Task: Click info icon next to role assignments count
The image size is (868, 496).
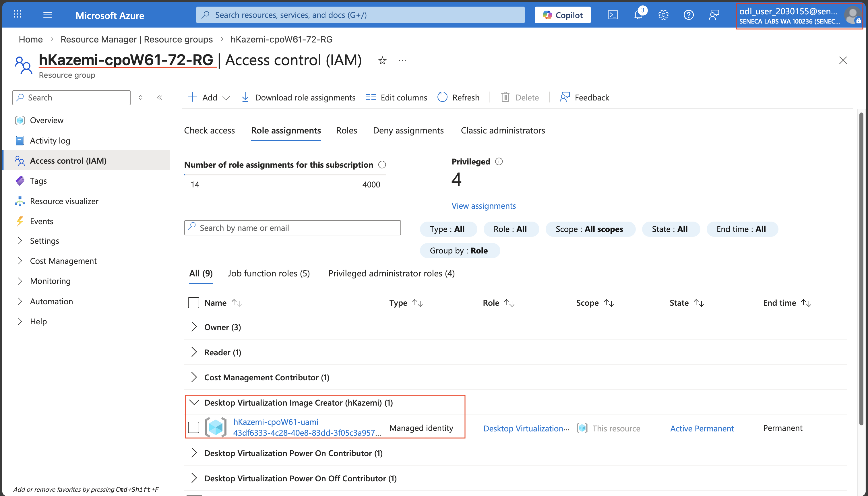Action: (382, 165)
